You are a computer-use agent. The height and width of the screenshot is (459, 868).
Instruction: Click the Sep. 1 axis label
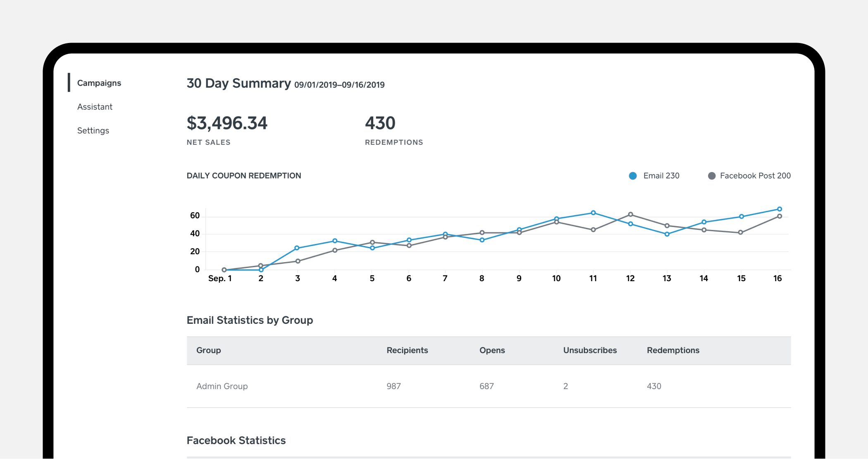(x=220, y=279)
